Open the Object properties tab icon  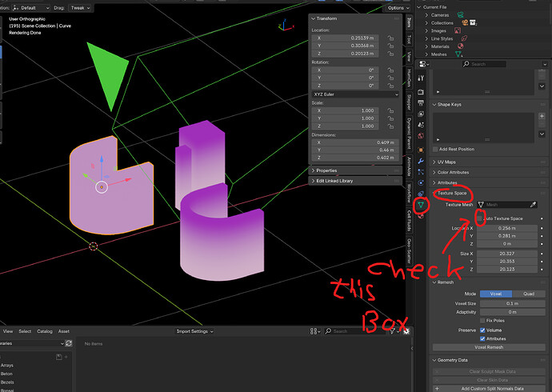pyautogui.click(x=421, y=150)
